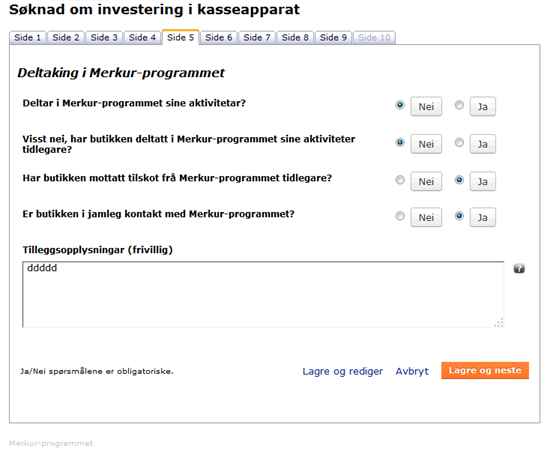
Task: Select Nei radio for Deltar i Merkur-programmet
Action: point(400,105)
